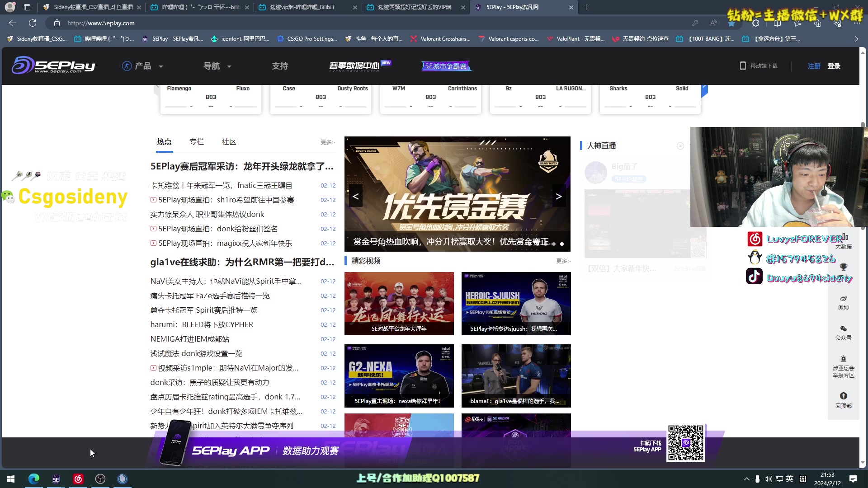Open the Sharks vs Solid match card
The height and width of the screenshot is (488, 868).
coord(650,99)
